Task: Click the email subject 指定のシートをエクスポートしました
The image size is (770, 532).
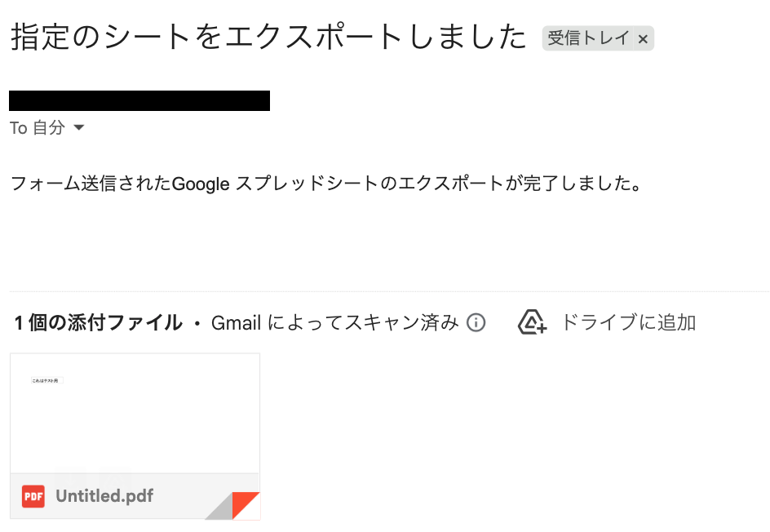Action: click(x=268, y=38)
